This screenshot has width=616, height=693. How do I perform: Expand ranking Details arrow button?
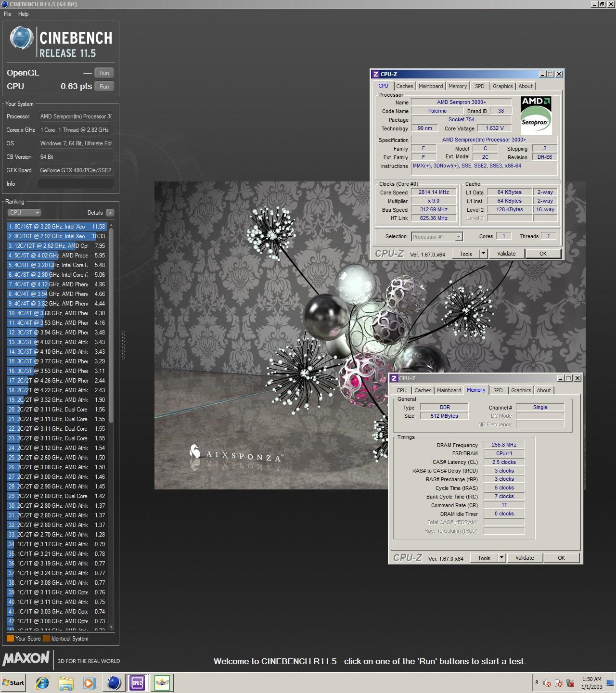pos(110,212)
